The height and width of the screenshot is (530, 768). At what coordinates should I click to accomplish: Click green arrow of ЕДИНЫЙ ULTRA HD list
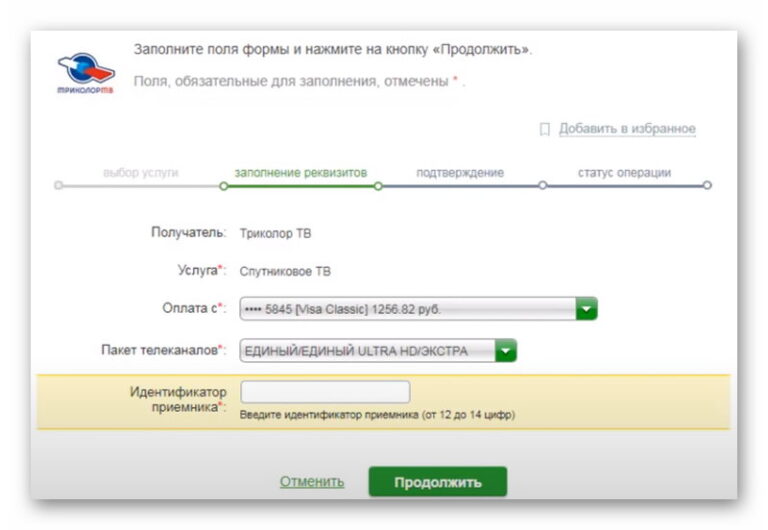pyautogui.click(x=505, y=351)
